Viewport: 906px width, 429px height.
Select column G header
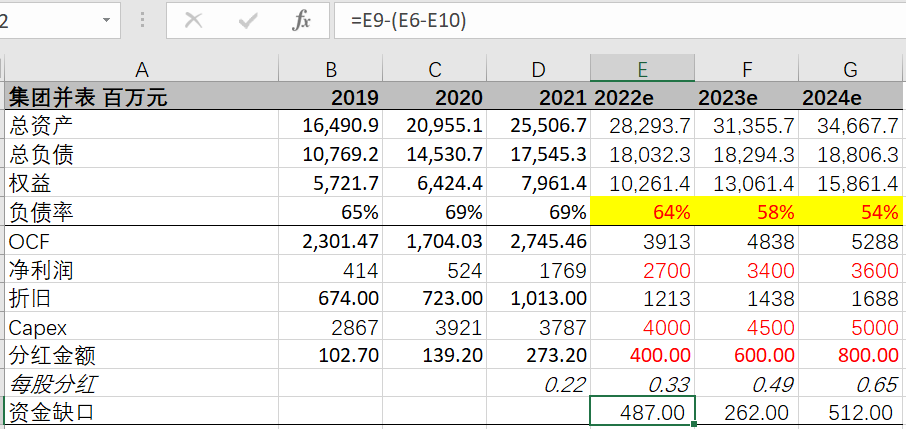[851, 69]
